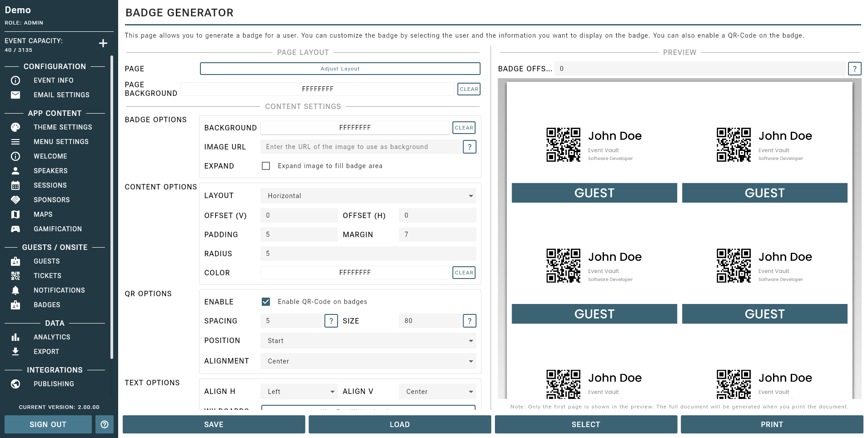This screenshot has width=868, height=438.
Task: Click the Notifications bell icon
Action: [15, 290]
